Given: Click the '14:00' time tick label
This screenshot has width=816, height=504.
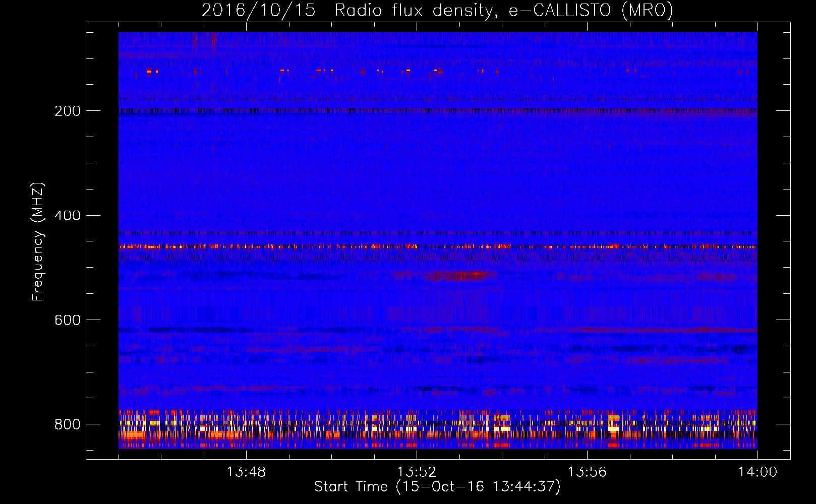Looking at the screenshot, I should click(757, 472).
